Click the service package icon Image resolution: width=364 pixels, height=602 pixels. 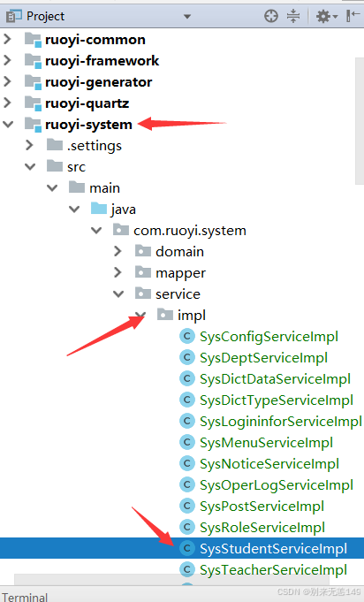pos(143,293)
